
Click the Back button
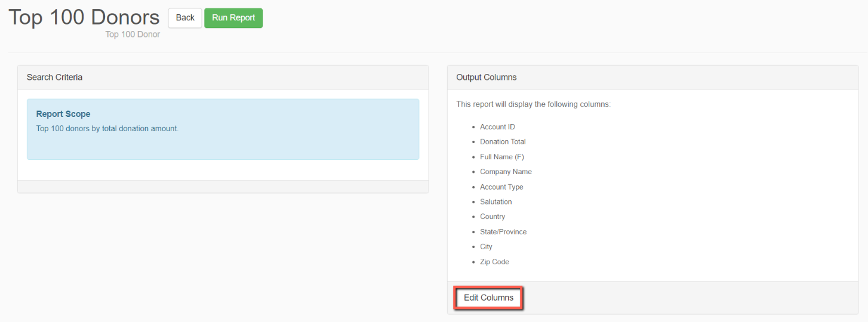coord(185,18)
